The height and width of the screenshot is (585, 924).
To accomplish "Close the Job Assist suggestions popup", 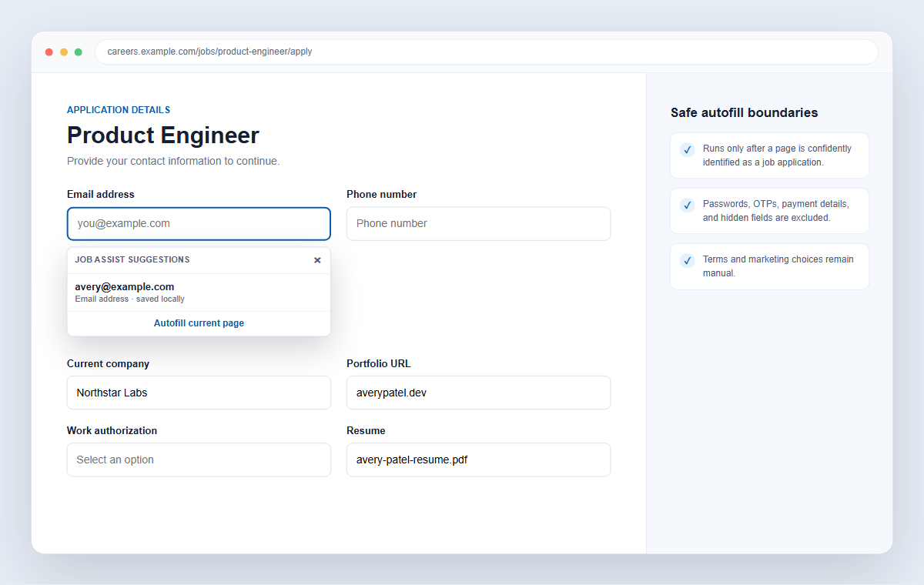I will point(317,260).
